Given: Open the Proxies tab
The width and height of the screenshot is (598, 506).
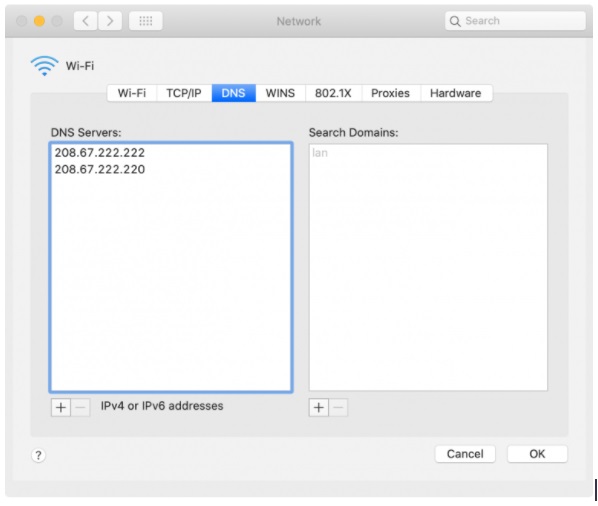Looking at the screenshot, I should (x=391, y=93).
